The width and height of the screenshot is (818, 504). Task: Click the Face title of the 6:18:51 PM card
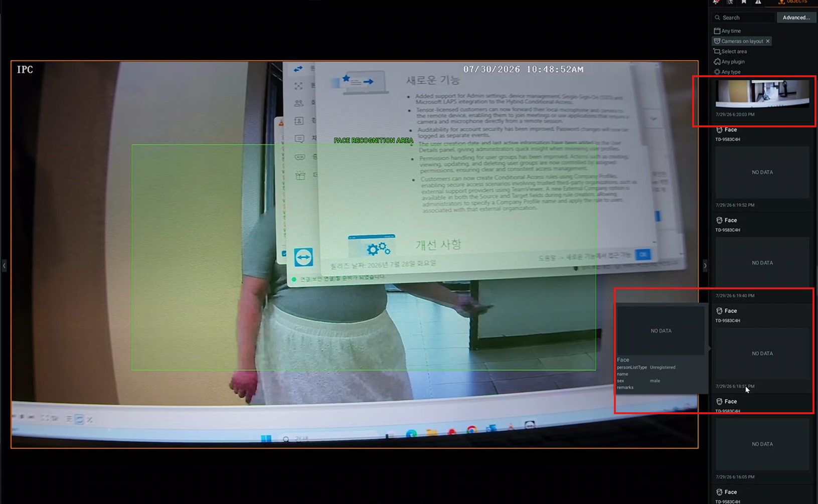[x=731, y=311]
